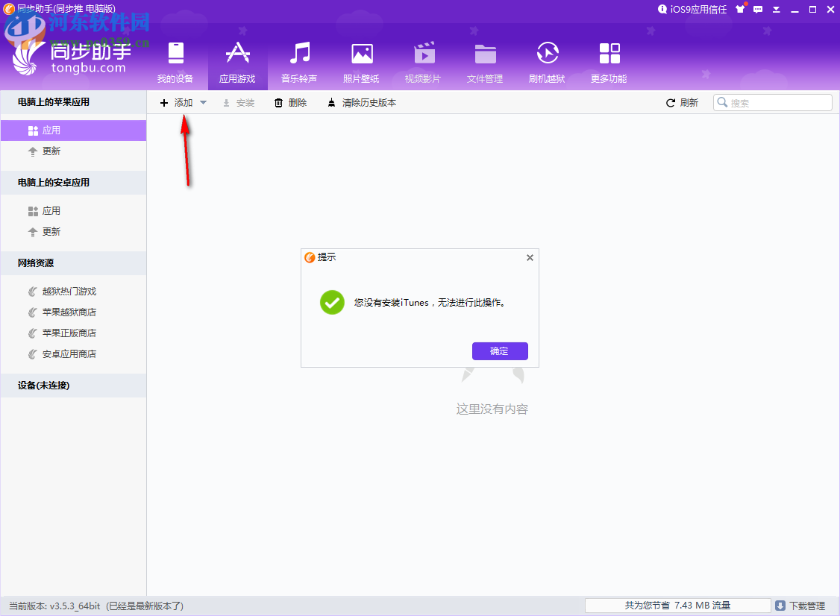This screenshot has width=840, height=616.
Task: Open iOS9应用信任 from the title bar
Action: pos(692,9)
